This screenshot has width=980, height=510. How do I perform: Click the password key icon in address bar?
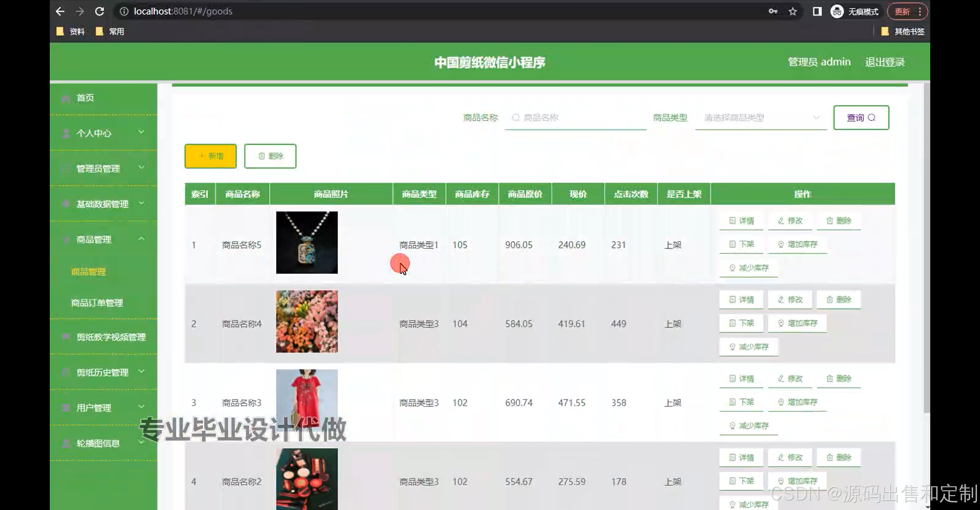pyautogui.click(x=773, y=11)
